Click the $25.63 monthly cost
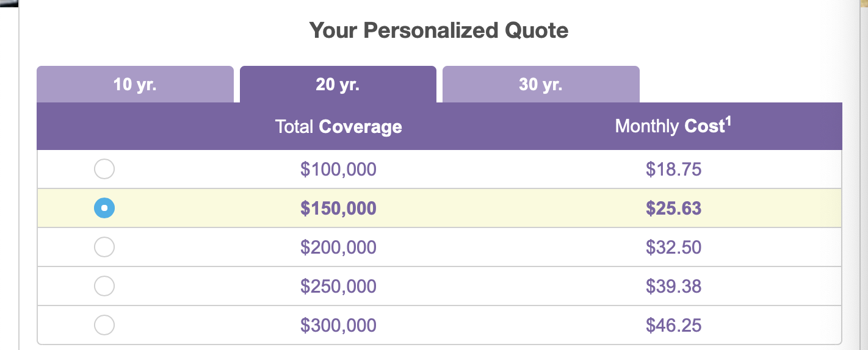Screen dimensions: 868x350 point(673,208)
